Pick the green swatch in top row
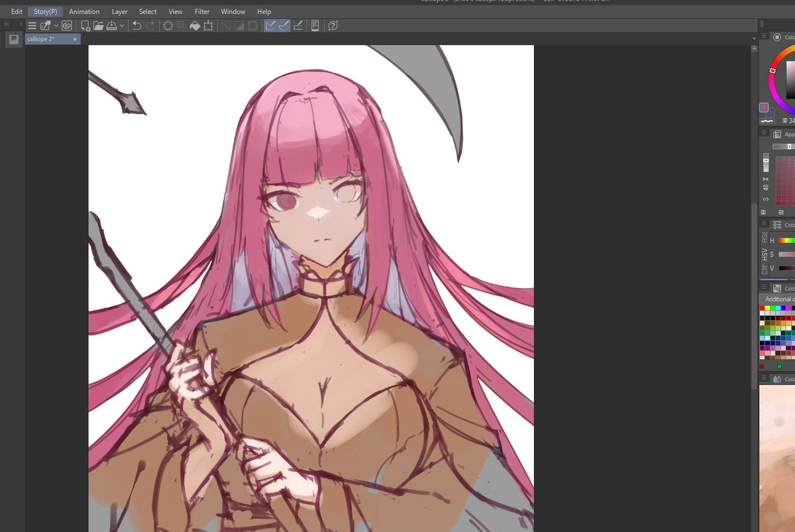The image size is (795, 532). point(772,308)
